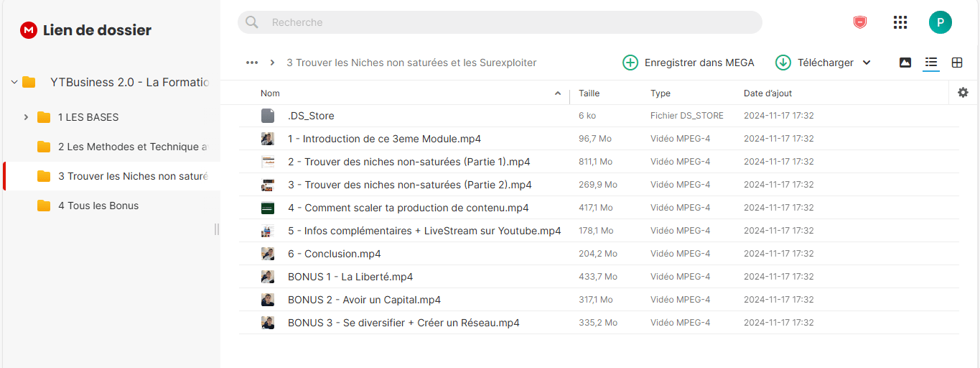Click the 417,1 Mo size cell

pos(595,208)
